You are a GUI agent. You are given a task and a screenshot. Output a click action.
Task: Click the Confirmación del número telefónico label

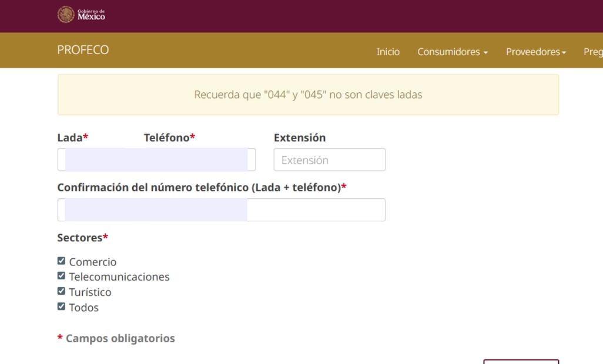point(199,187)
